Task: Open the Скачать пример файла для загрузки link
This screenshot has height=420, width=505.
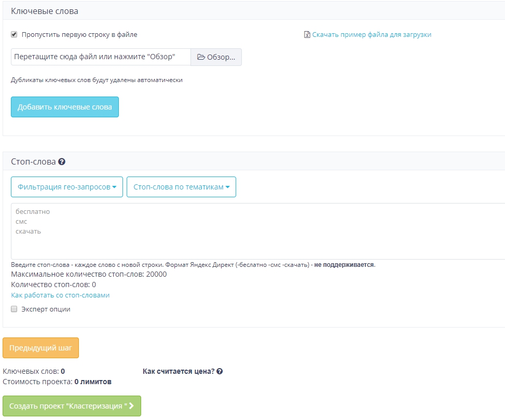Action: tap(372, 35)
